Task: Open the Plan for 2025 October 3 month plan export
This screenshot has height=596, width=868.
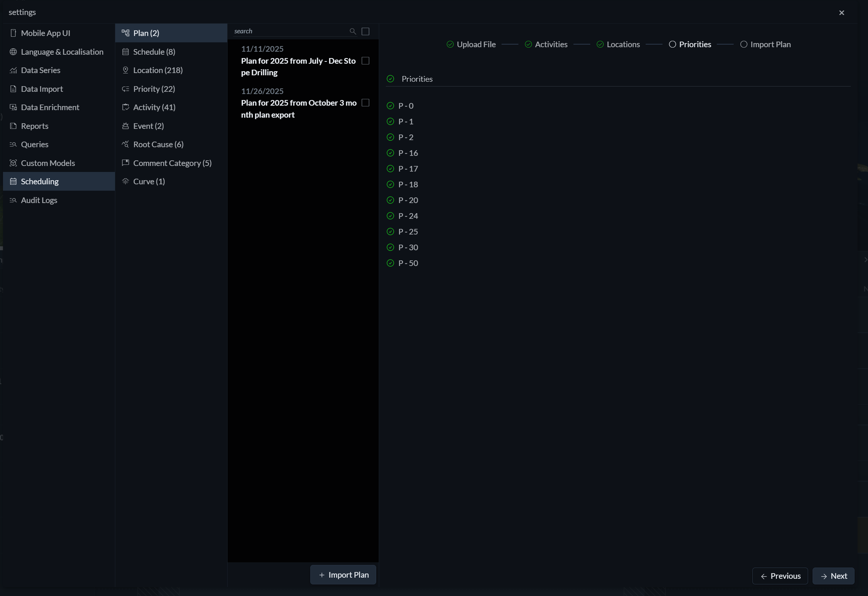Action: pyautogui.click(x=299, y=109)
